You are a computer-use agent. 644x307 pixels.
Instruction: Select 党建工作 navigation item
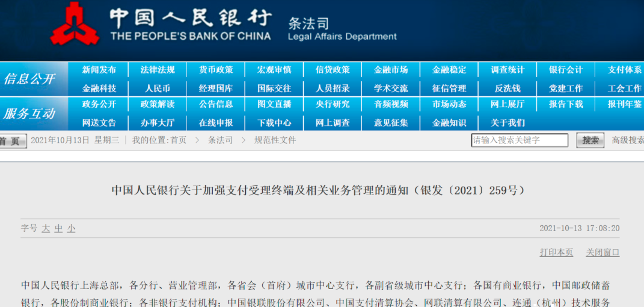(x=566, y=88)
